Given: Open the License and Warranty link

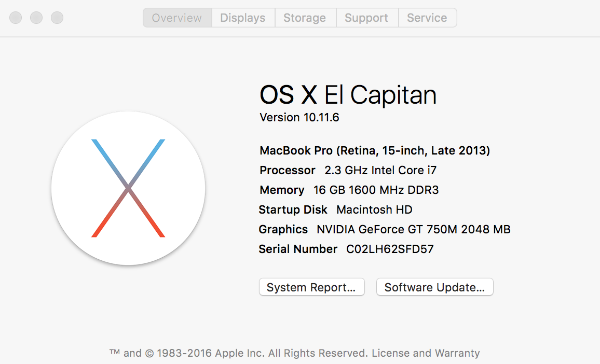Looking at the screenshot, I should [426, 353].
